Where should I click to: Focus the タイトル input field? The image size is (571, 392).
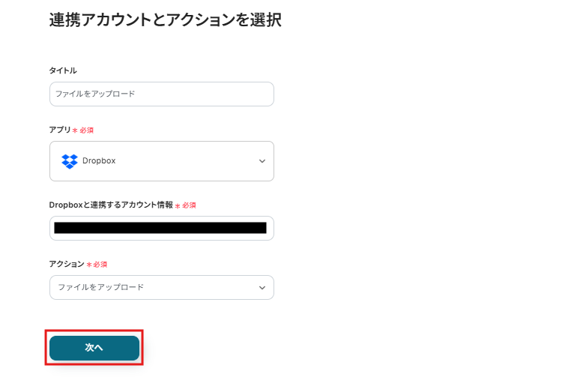[x=161, y=94]
